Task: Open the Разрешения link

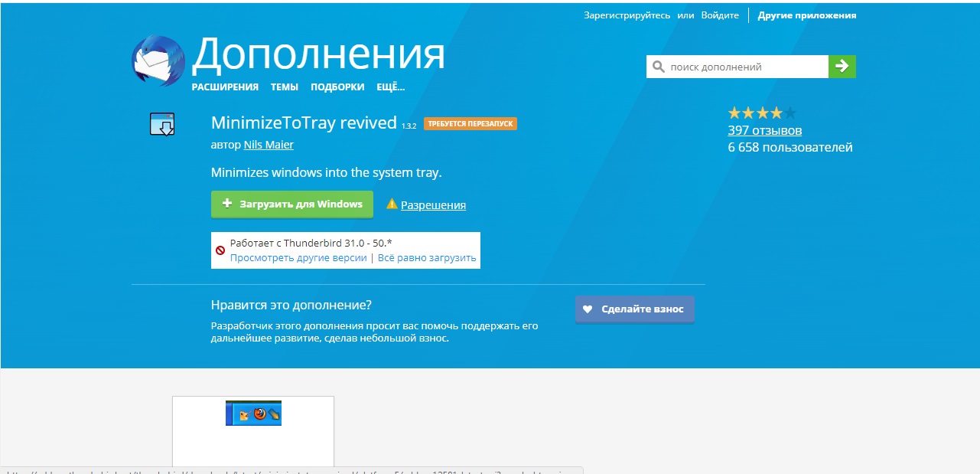Action: (433, 205)
